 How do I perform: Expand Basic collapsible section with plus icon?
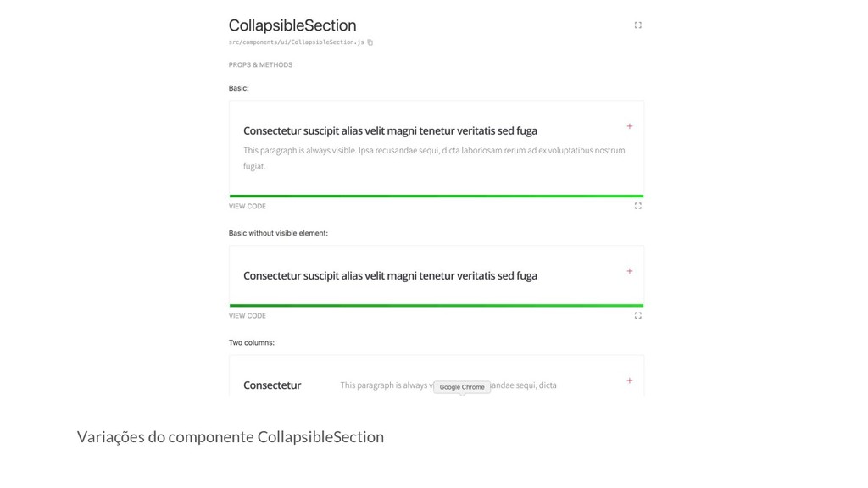click(x=629, y=126)
